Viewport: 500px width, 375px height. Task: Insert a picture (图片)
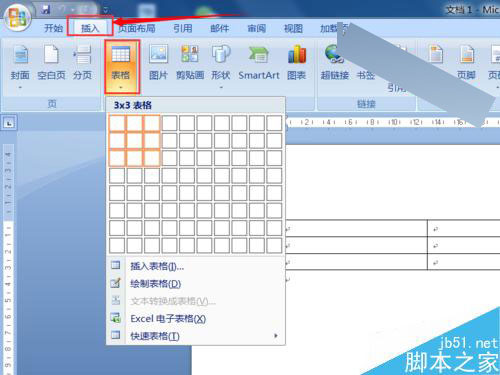[158, 63]
